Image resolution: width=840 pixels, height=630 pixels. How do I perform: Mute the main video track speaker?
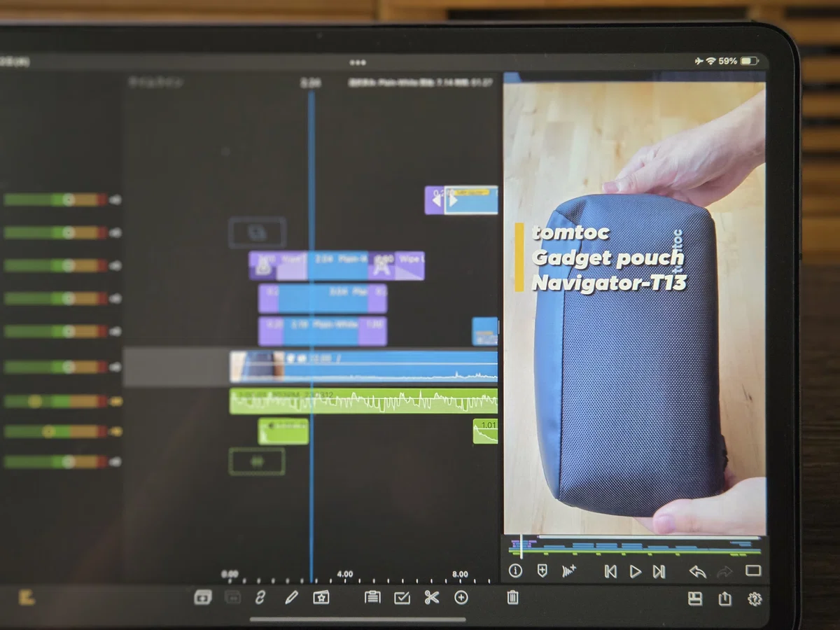coord(115,367)
